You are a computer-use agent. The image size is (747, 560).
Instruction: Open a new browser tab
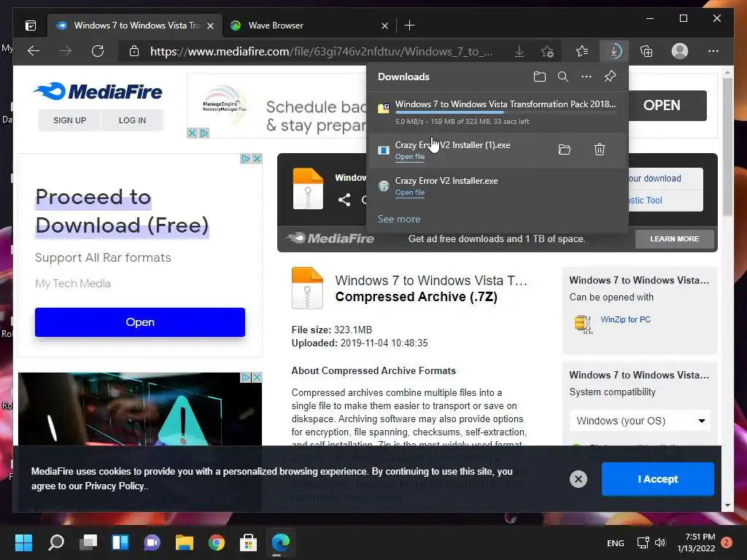coord(409,26)
